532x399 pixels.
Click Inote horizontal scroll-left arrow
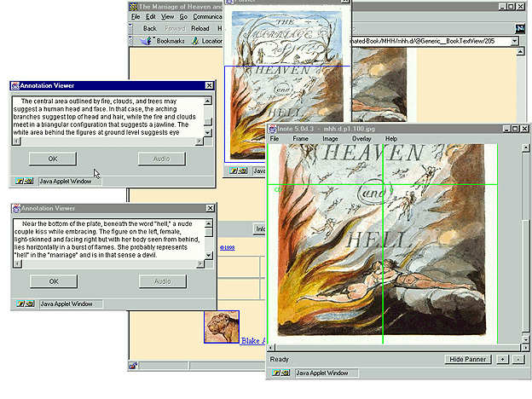tap(271, 348)
